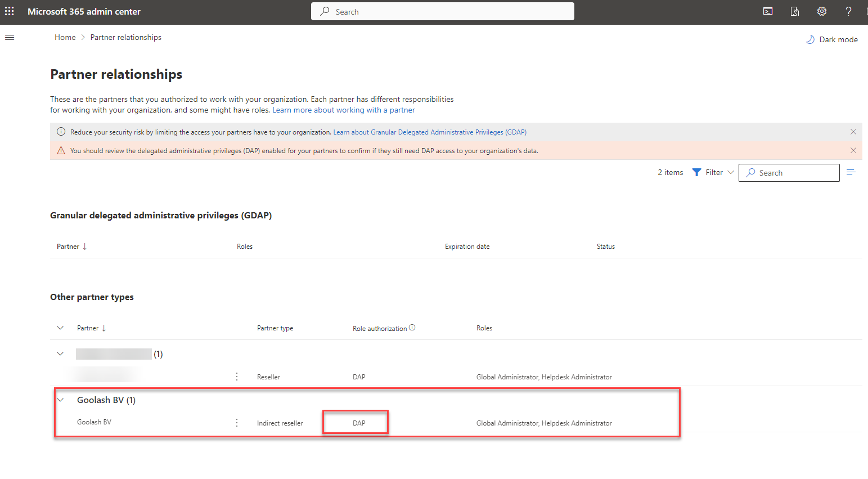Click the info icon in GDAP banner
This screenshot has height=479, width=868.
click(x=61, y=132)
